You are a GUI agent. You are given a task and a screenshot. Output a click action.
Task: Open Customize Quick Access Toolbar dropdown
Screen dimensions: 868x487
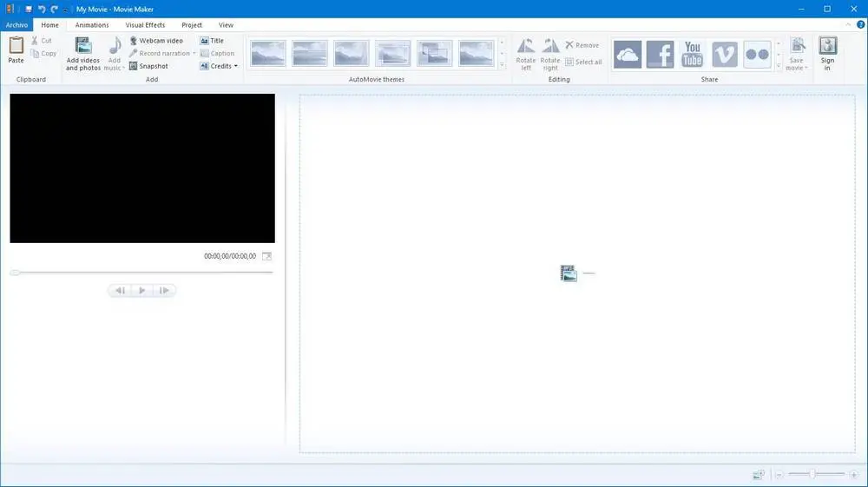point(65,10)
